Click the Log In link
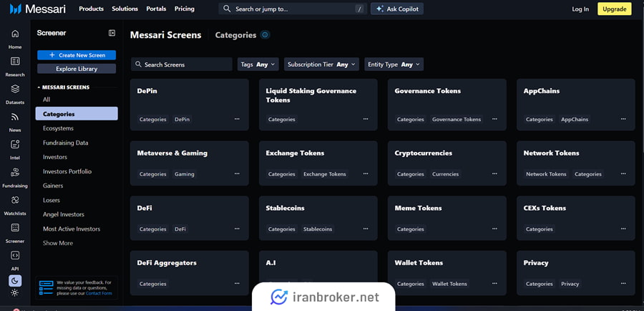644x311 pixels. click(x=580, y=9)
